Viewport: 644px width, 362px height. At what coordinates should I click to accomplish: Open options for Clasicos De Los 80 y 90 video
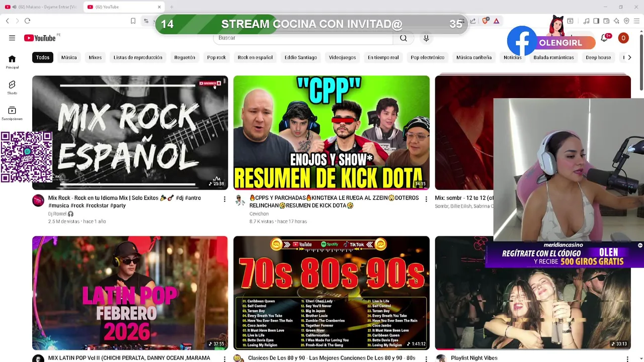(x=426, y=358)
